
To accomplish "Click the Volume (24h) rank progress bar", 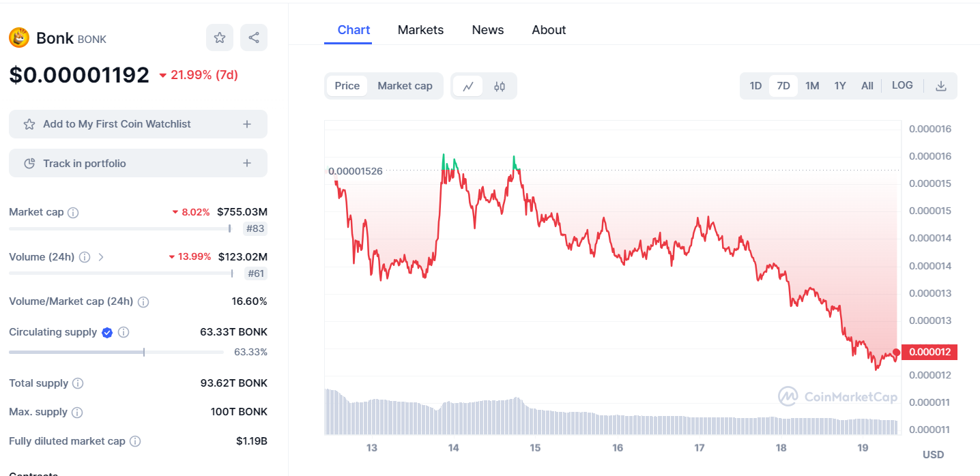I will (x=120, y=273).
